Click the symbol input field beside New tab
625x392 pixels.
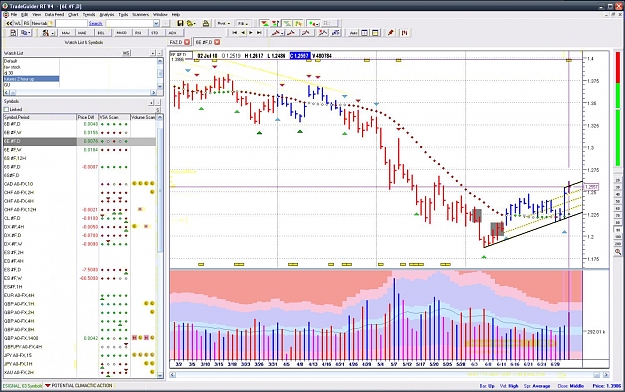pyautogui.click(x=71, y=24)
